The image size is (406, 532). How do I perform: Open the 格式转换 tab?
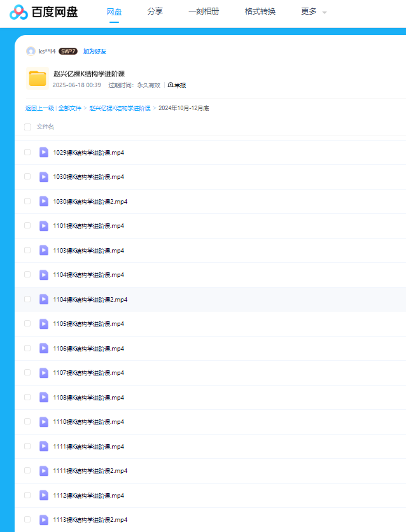pos(260,11)
